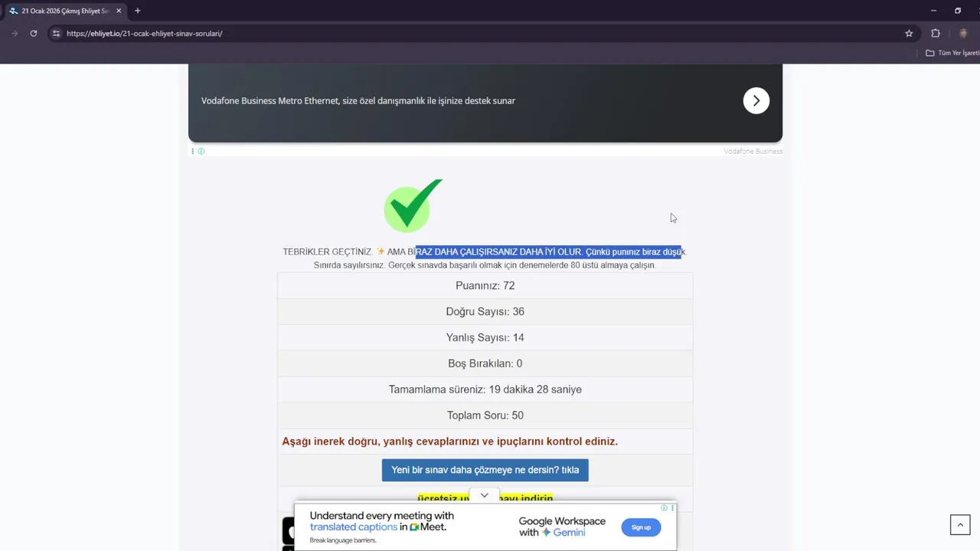The image size is (980, 551).
Task: Click the 'Google Workspace with Gemini' ad logo
Action: pos(562,527)
